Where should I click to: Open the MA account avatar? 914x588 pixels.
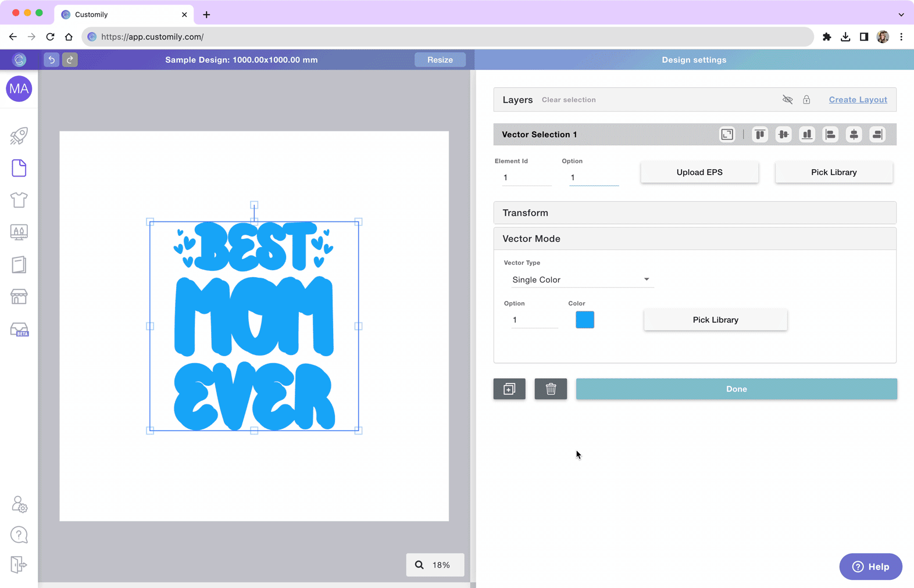click(19, 89)
